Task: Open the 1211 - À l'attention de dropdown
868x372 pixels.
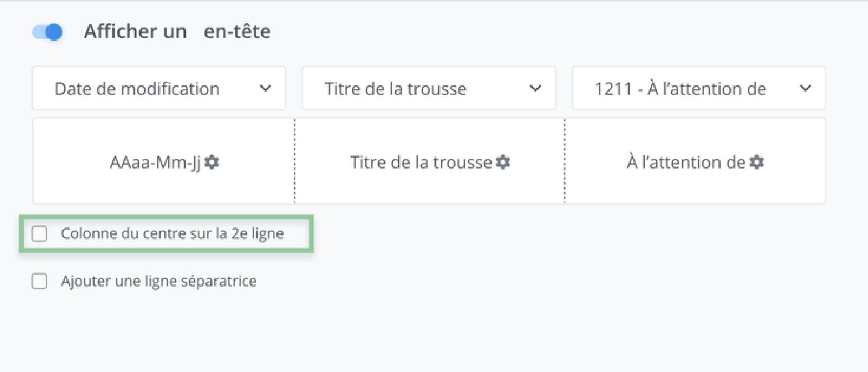Action: point(680,88)
